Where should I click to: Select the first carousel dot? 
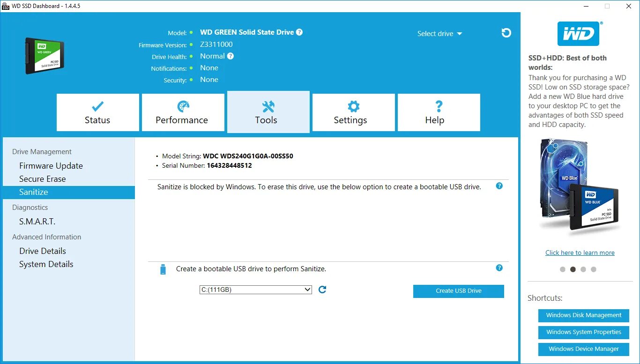(x=563, y=269)
